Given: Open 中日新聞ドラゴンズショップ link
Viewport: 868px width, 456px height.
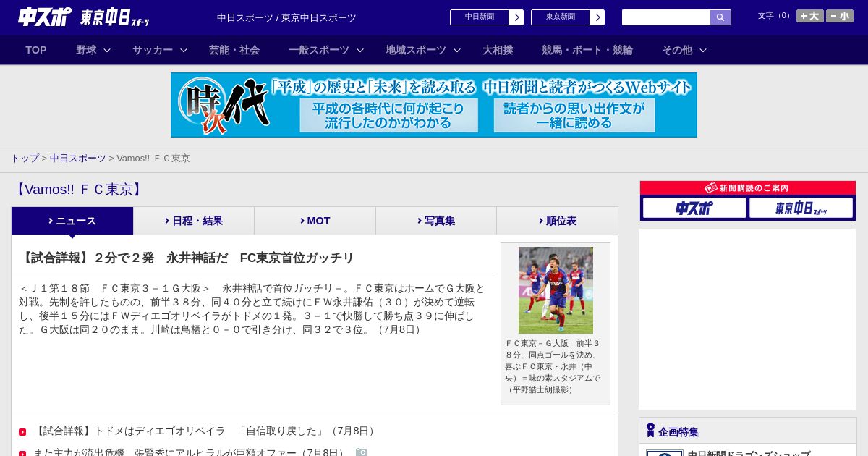Looking at the screenshot, I should pos(749,453).
